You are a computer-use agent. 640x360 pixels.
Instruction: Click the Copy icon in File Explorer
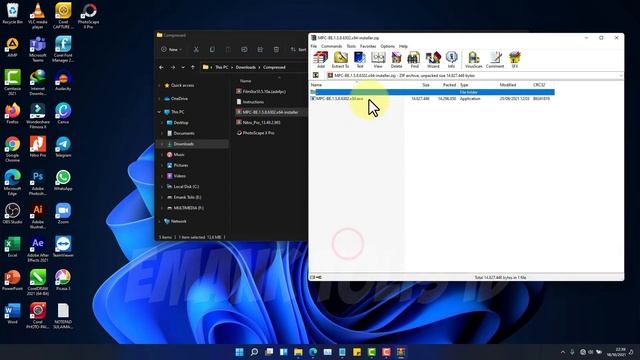point(212,49)
